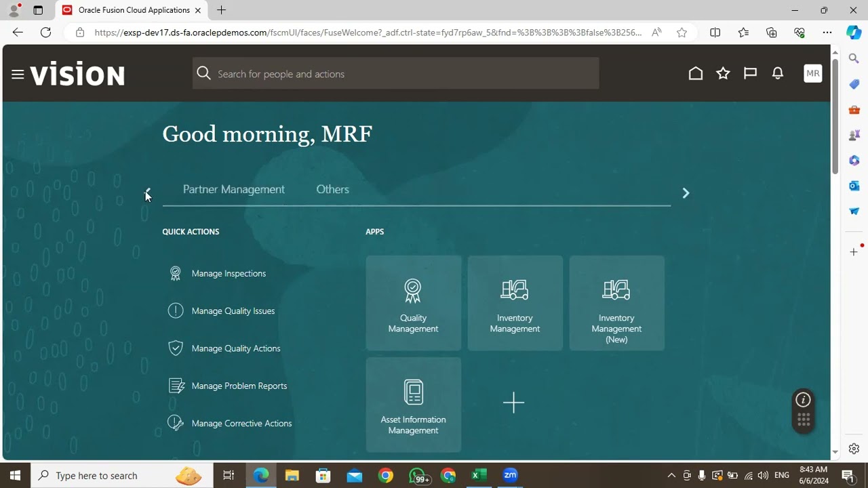Viewport: 868px width, 488px height.
Task: Click Manage Corrective Actions link
Action: click(242, 423)
